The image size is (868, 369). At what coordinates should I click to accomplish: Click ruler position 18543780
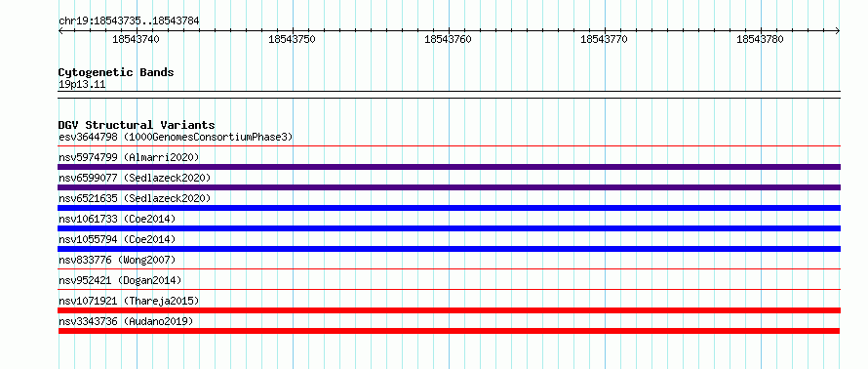(760, 39)
